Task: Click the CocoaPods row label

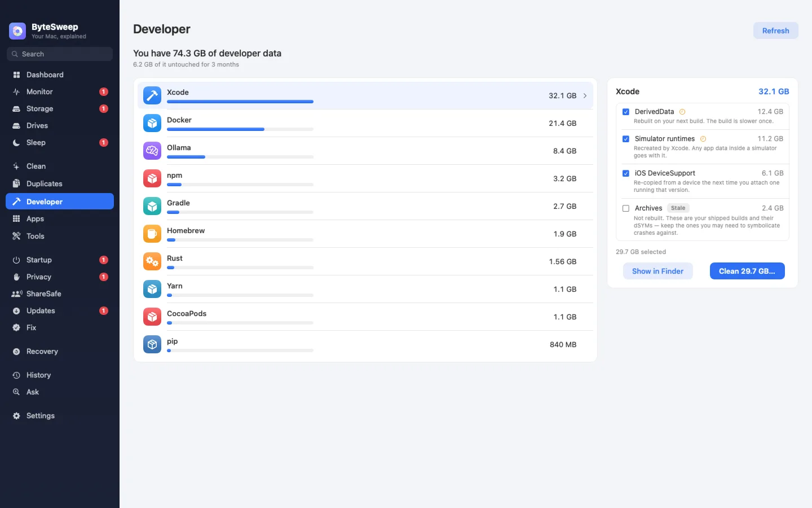Action: click(187, 313)
